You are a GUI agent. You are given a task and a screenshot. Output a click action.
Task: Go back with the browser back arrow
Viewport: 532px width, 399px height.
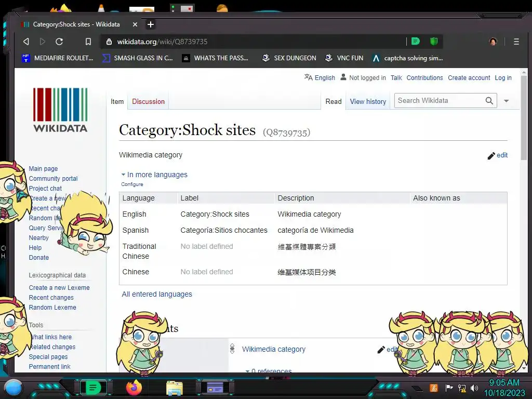click(x=26, y=42)
